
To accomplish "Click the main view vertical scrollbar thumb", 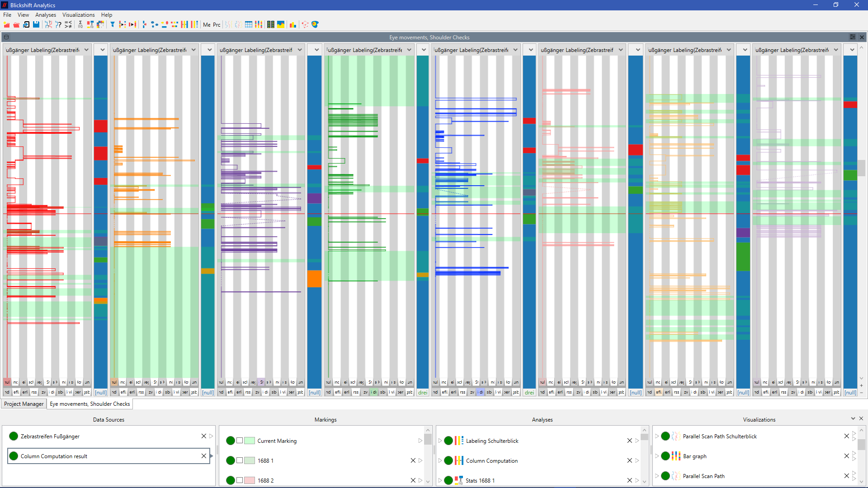I will coord(862,168).
